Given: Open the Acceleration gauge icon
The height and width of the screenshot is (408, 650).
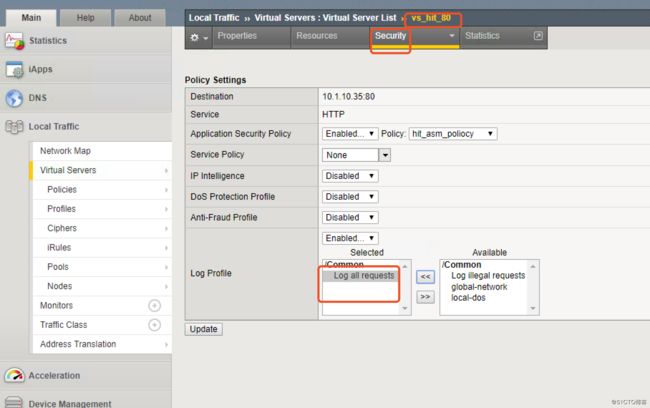Looking at the screenshot, I should click(15, 375).
